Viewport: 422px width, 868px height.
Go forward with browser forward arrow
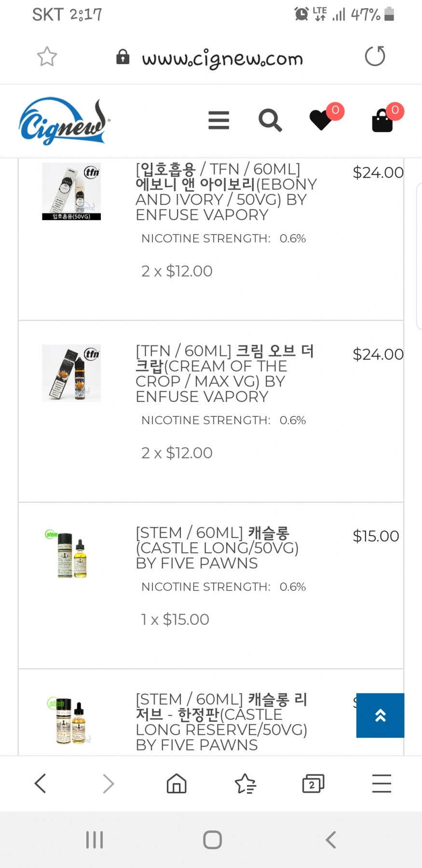[x=109, y=784]
